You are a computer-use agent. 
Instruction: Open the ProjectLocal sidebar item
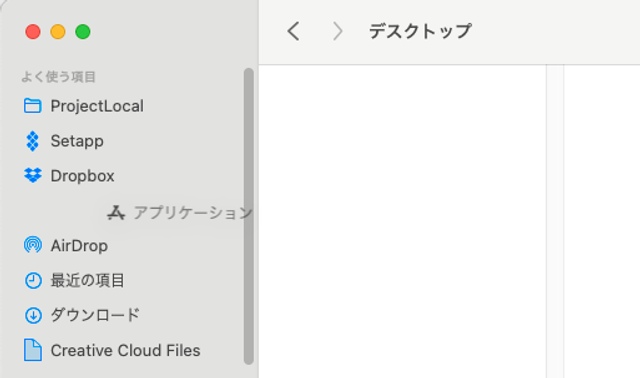tap(97, 106)
